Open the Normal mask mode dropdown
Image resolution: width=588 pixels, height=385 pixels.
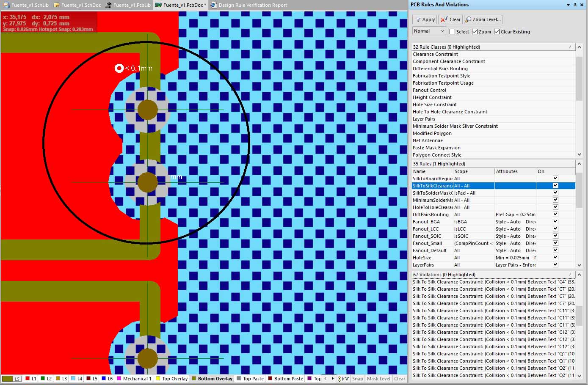429,31
